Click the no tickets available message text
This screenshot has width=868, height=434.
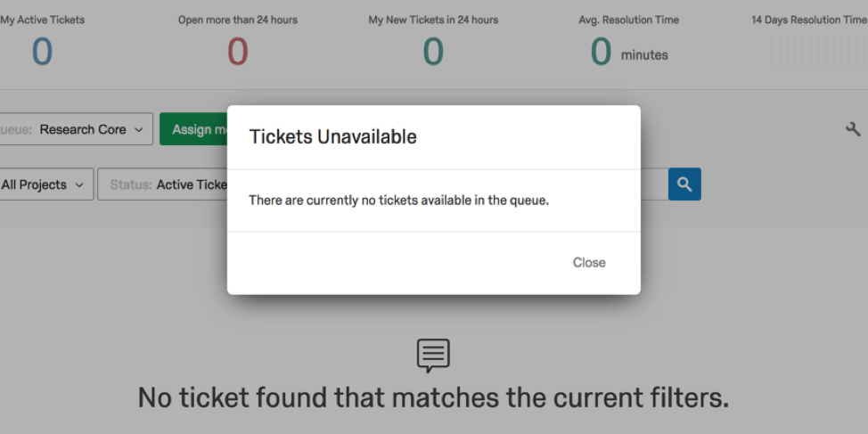click(398, 201)
